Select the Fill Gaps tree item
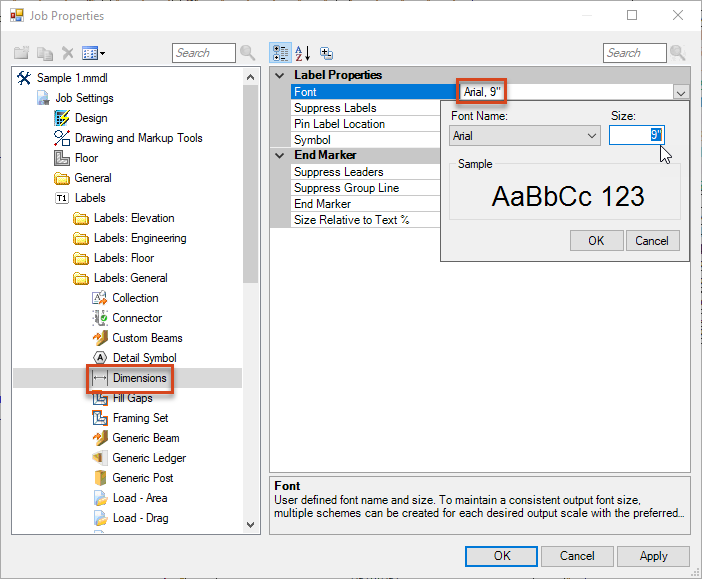The height and width of the screenshot is (579, 702). pyautogui.click(x=133, y=398)
